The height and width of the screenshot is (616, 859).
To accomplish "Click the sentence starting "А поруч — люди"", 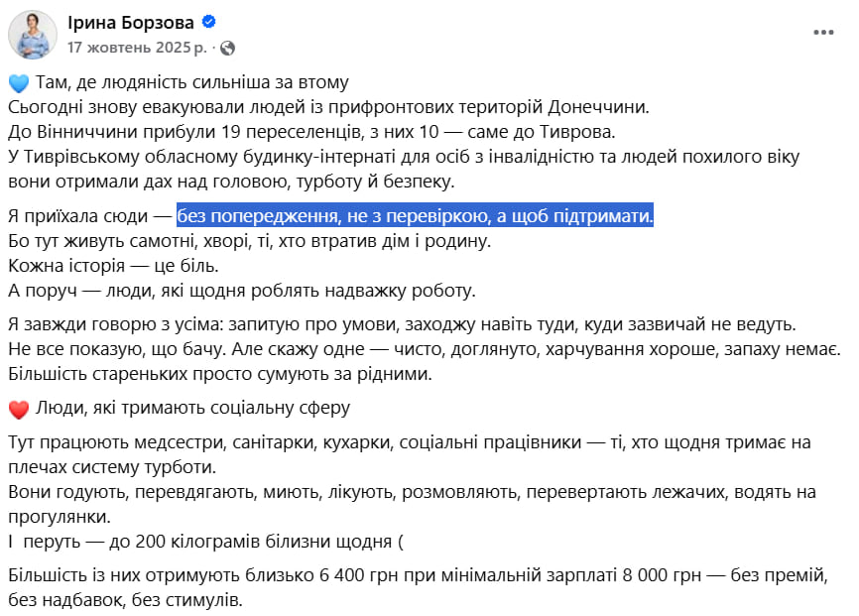I will (x=242, y=291).
